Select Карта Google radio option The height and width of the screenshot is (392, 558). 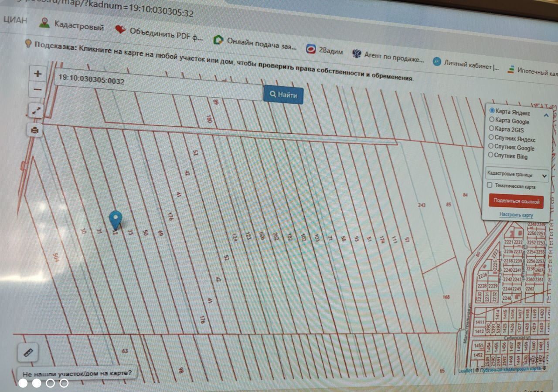492,119
